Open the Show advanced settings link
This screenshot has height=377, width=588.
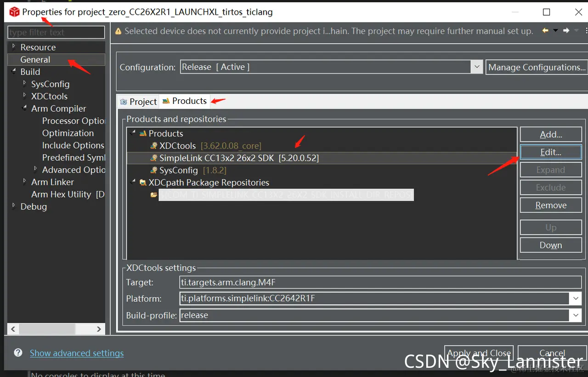[x=77, y=353]
